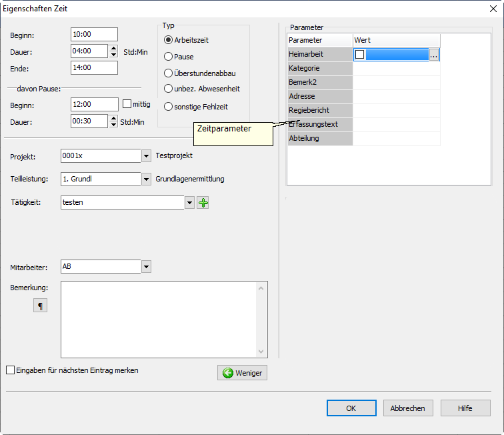Increase Dauer using the up spinner arrow

113,48
